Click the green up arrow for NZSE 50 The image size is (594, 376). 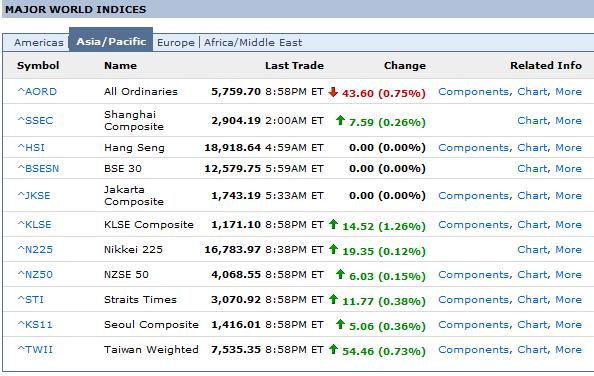pyautogui.click(x=340, y=274)
